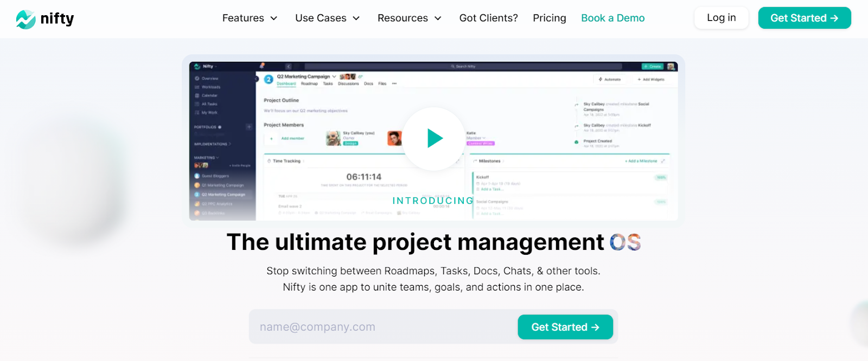Click 'Add a Milestone' link in video preview

point(641,161)
